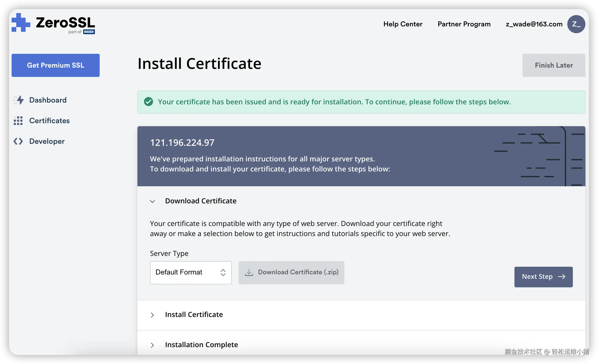This screenshot has height=364, width=598.
Task: Open the Partner Program link
Action: (464, 24)
